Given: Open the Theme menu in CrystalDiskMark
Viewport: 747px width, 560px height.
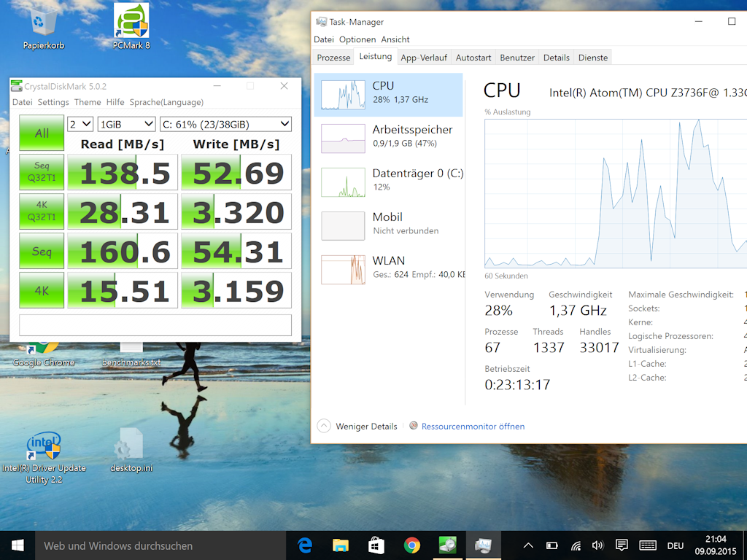Looking at the screenshot, I should click(88, 102).
